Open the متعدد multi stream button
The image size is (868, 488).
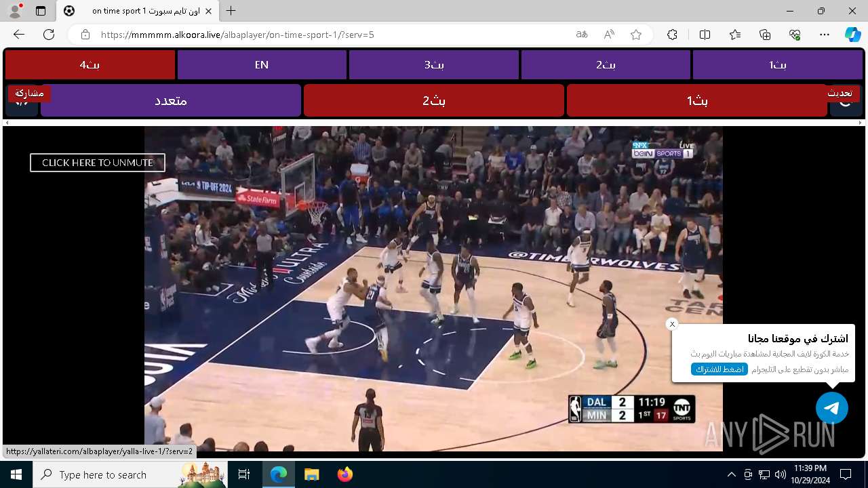(171, 100)
